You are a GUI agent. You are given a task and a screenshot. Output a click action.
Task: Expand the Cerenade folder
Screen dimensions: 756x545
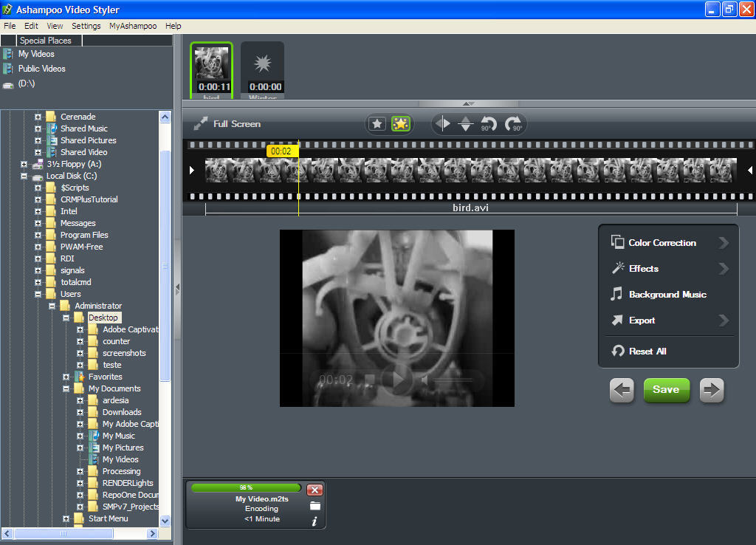38,117
